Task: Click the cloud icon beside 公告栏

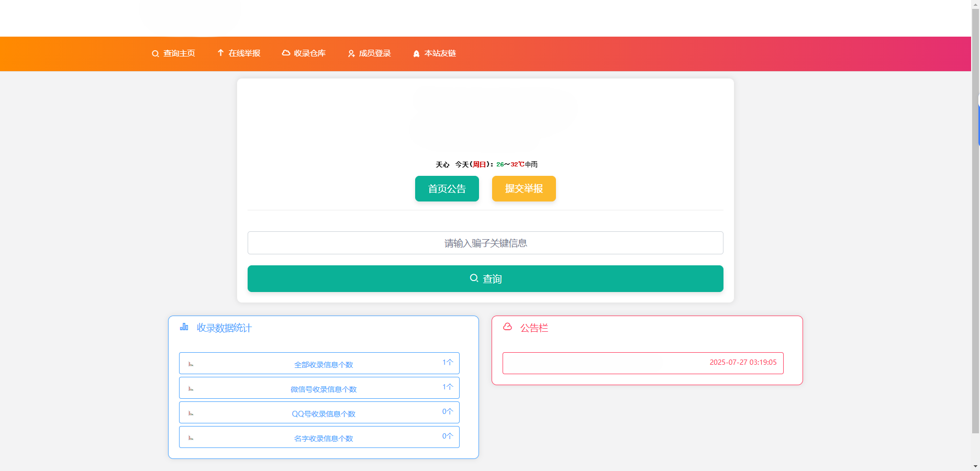Action: point(507,327)
